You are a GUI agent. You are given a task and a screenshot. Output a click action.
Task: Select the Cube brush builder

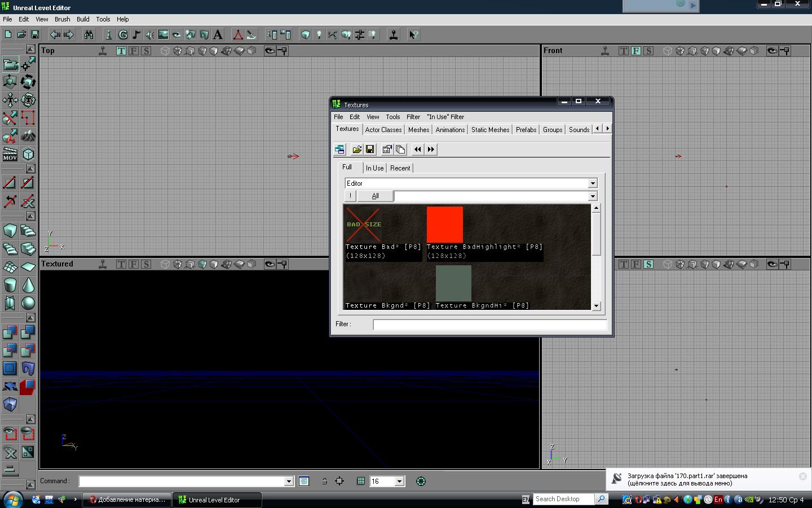[x=10, y=231]
